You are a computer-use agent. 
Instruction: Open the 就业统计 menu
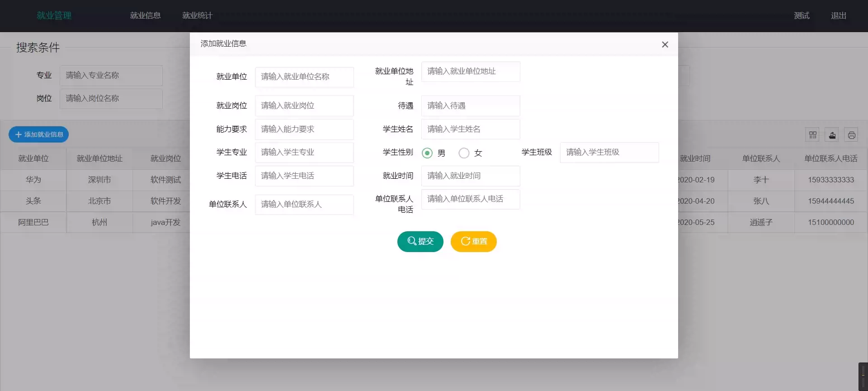(197, 15)
